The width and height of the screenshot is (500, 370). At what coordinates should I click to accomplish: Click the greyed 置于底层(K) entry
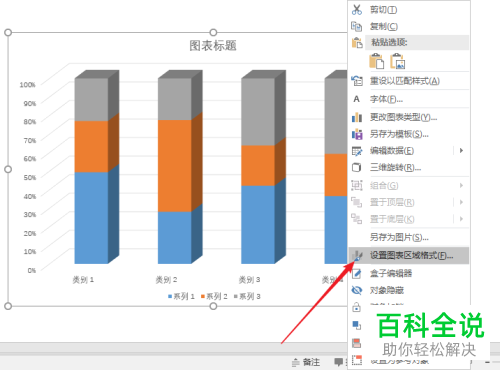392,219
